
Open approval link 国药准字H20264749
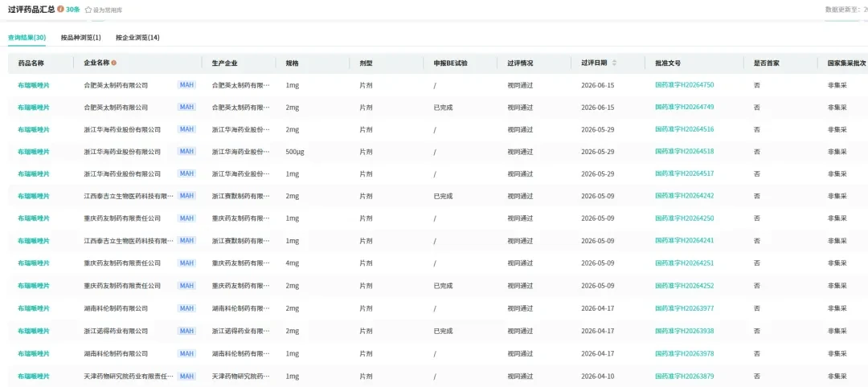point(684,108)
